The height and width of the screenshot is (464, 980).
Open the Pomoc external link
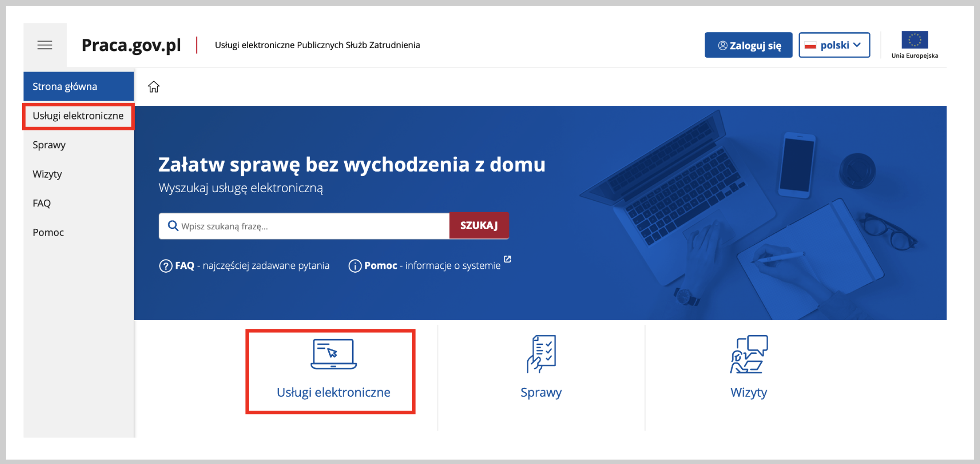tap(507, 260)
